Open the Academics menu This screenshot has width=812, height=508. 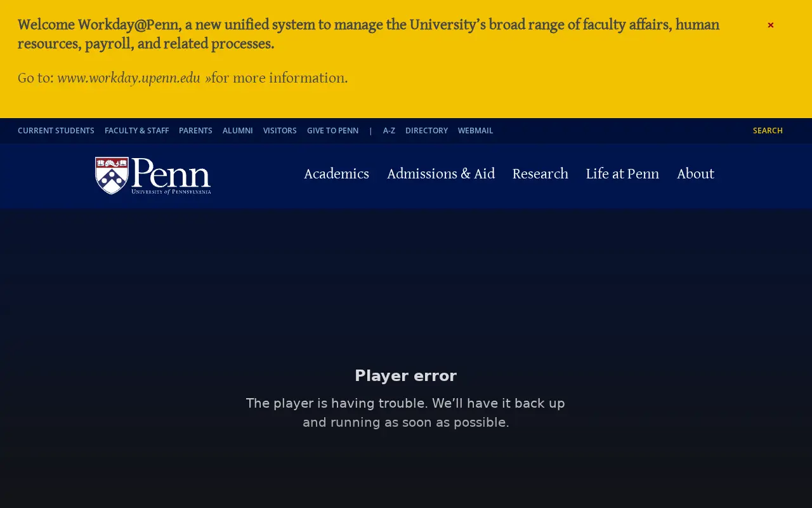coord(336,174)
